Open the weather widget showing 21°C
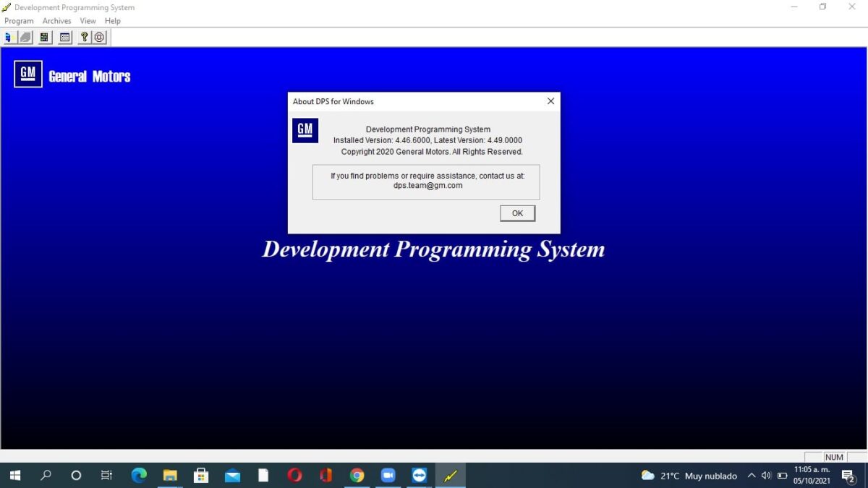 pyautogui.click(x=689, y=476)
